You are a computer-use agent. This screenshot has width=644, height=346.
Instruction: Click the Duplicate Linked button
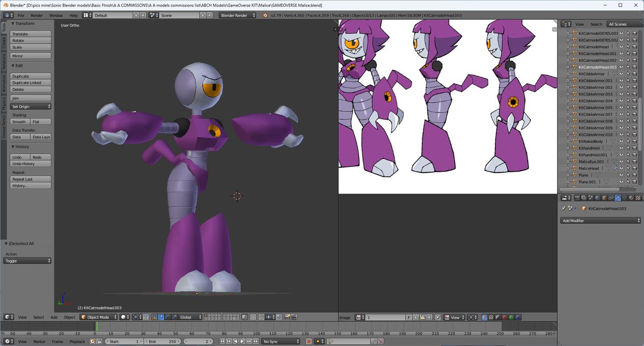coord(31,83)
